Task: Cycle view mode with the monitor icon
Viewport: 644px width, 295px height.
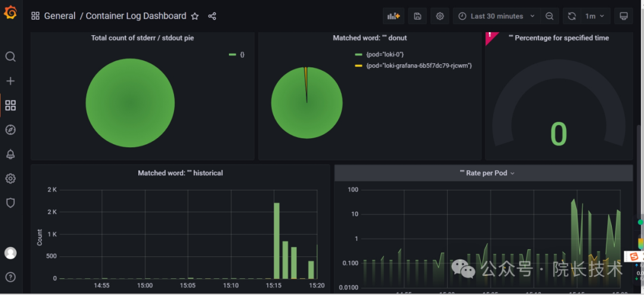Action: click(x=624, y=16)
